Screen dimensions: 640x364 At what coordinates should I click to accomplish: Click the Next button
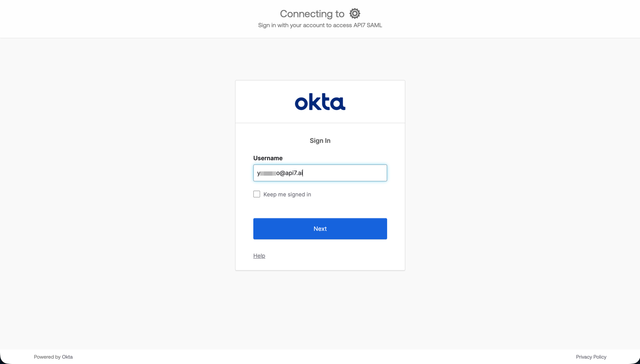(320, 229)
